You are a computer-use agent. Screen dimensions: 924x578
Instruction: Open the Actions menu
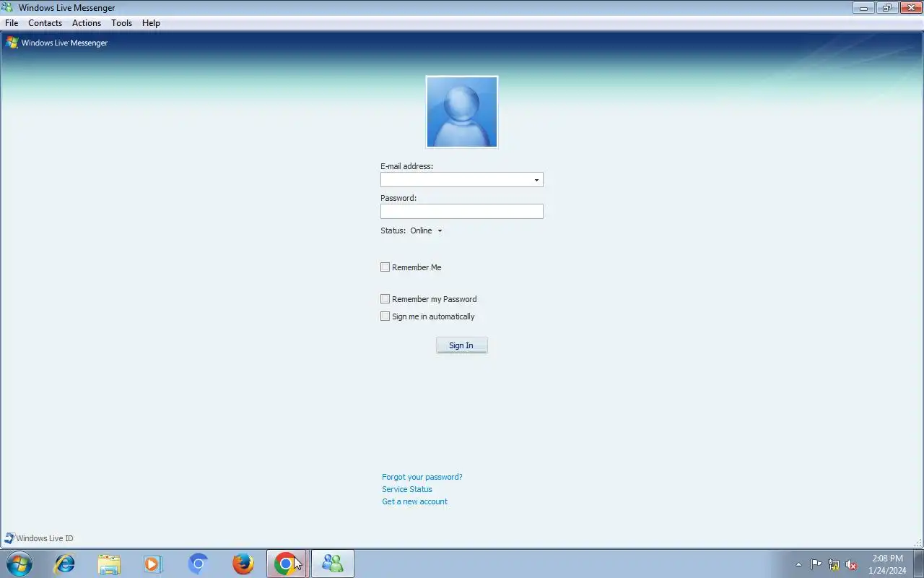(87, 23)
